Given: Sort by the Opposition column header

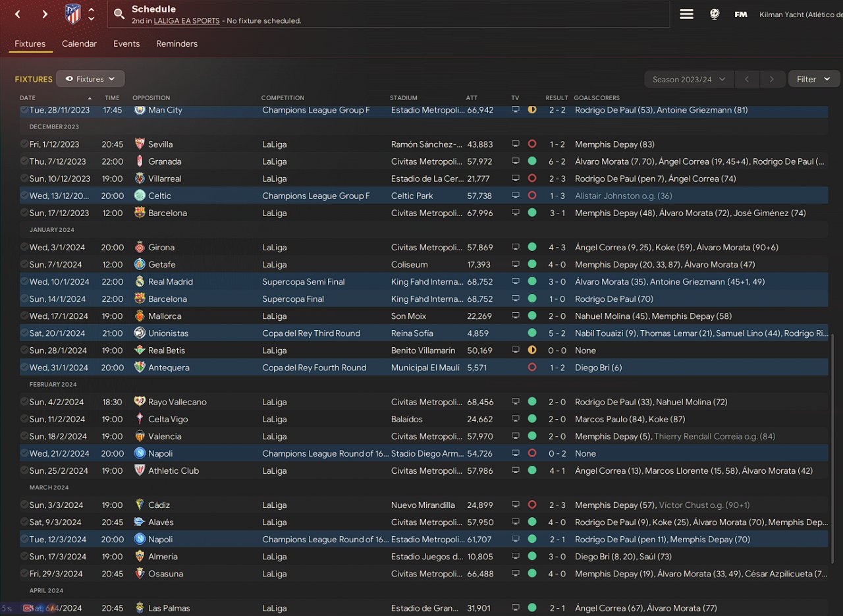Looking at the screenshot, I should 151,98.
